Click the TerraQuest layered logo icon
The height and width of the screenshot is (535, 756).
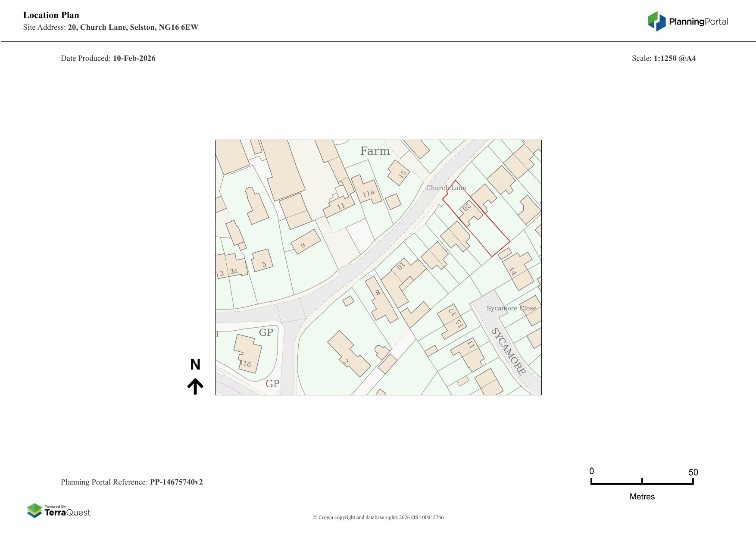pos(34,510)
